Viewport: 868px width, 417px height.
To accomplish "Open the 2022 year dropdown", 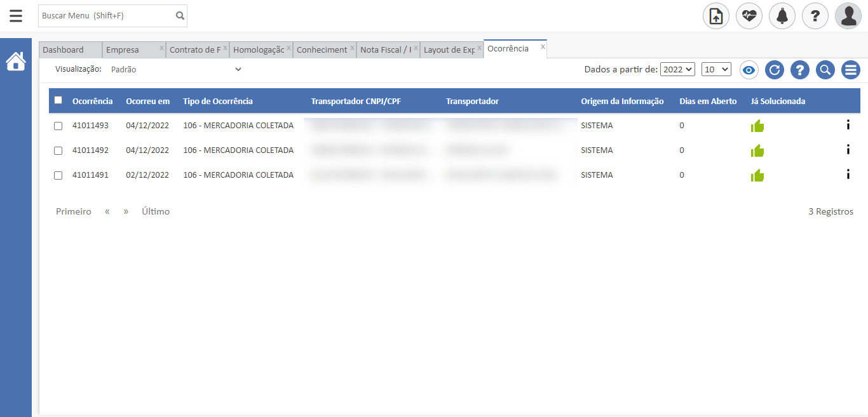I will [677, 70].
